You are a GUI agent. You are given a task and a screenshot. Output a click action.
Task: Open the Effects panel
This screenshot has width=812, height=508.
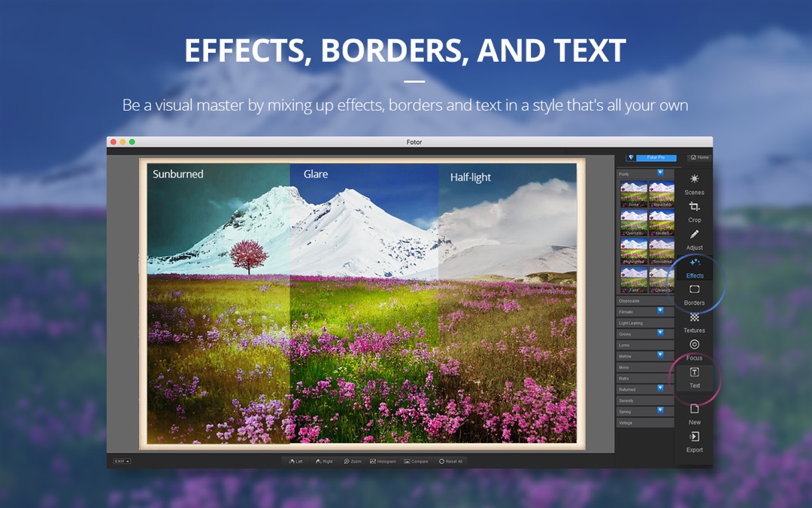click(695, 268)
